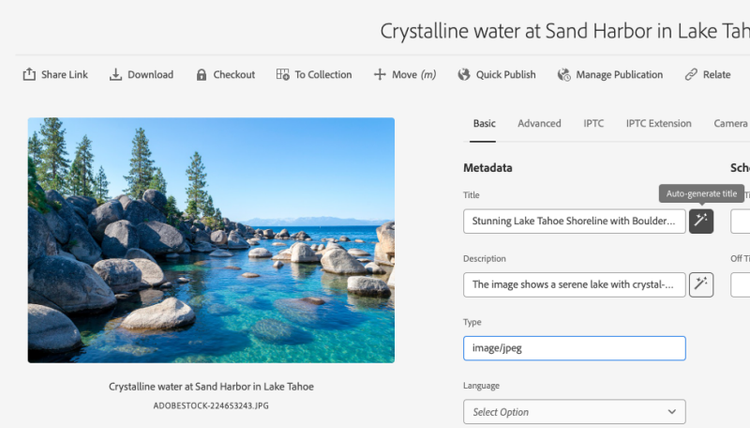750x428 pixels.
Task: Click the Checkout lock icon
Action: 202,75
